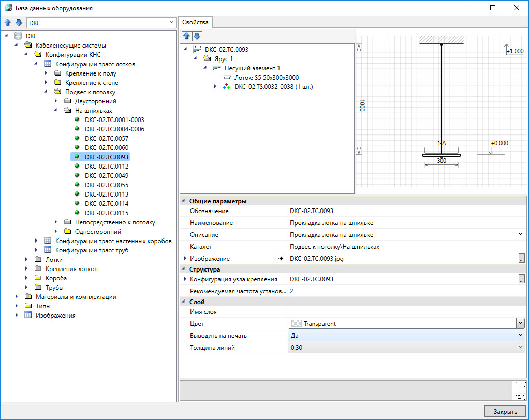The width and height of the screenshot is (529, 420).
Task: Click the colored DKC-02.TS.0032-0038 component icon
Action: coord(226,86)
